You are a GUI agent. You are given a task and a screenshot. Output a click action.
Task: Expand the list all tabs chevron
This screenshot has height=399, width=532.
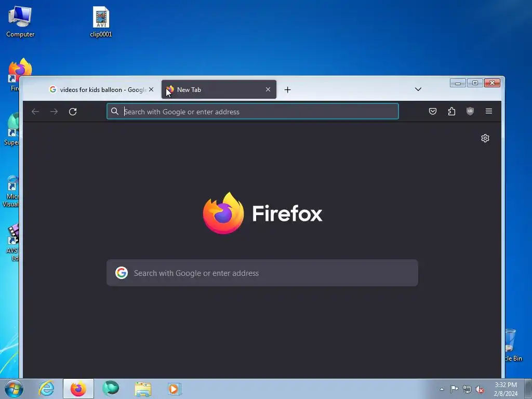click(418, 89)
